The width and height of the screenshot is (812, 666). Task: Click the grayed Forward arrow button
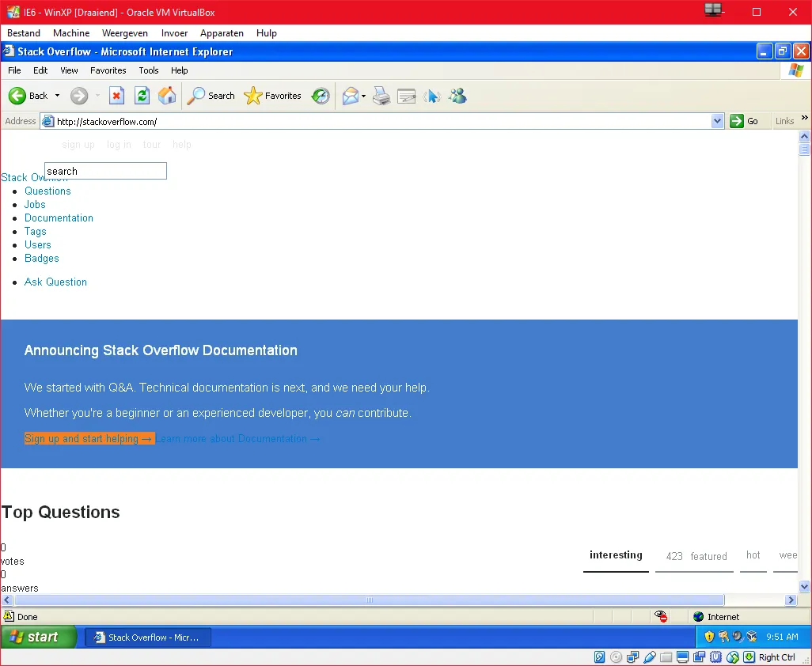point(79,96)
